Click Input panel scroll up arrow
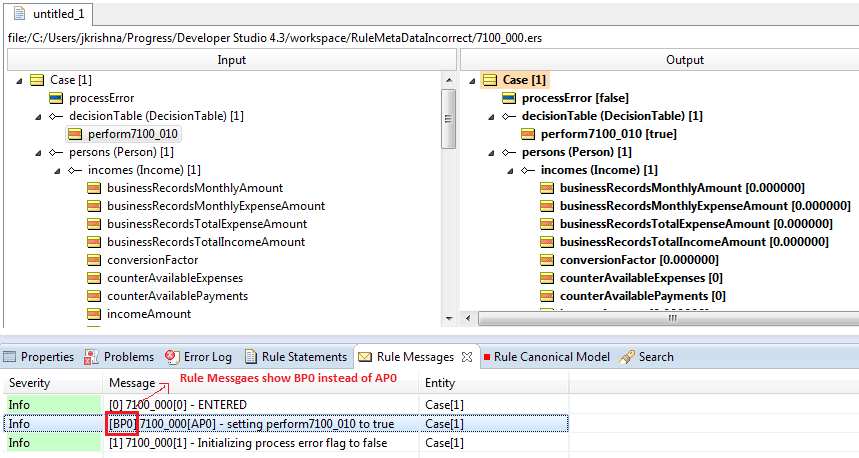Viewport: 859px width, 458px height. pos(449,80)
